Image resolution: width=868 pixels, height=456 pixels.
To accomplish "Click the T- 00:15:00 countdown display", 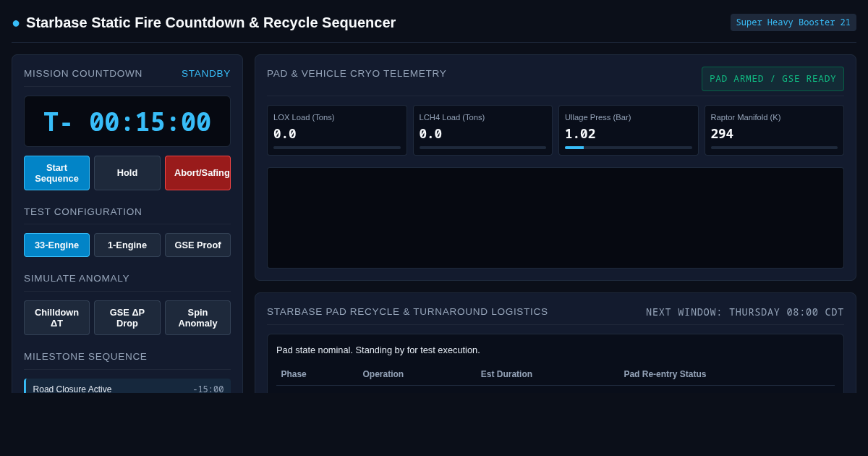I will [x=127, y=122].
